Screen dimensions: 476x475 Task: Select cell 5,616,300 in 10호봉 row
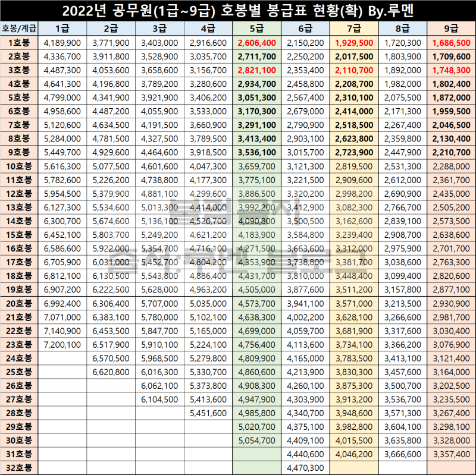[62, 166]
